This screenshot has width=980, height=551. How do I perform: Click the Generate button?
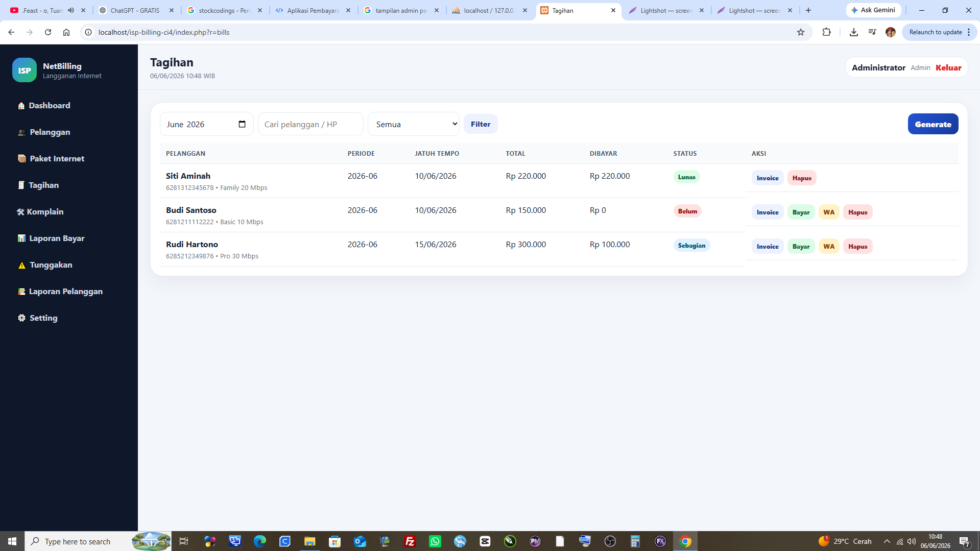[933, 124]
